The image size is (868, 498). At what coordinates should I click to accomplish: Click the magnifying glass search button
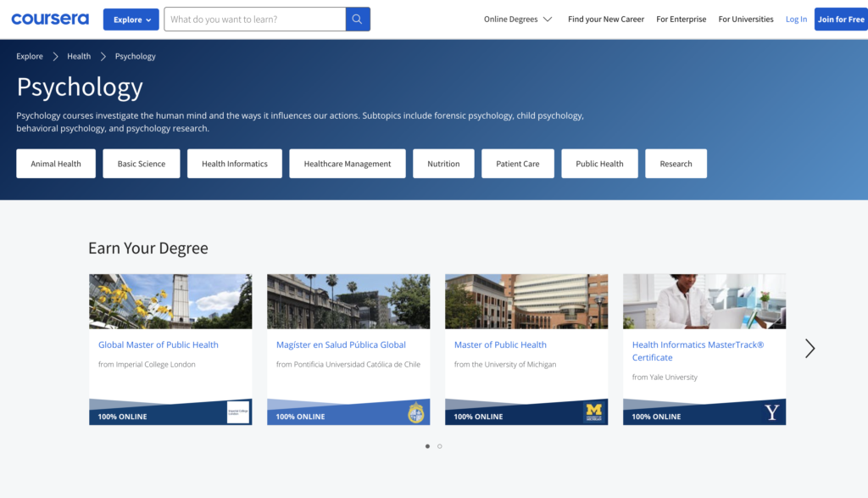[x=358, y=20]
